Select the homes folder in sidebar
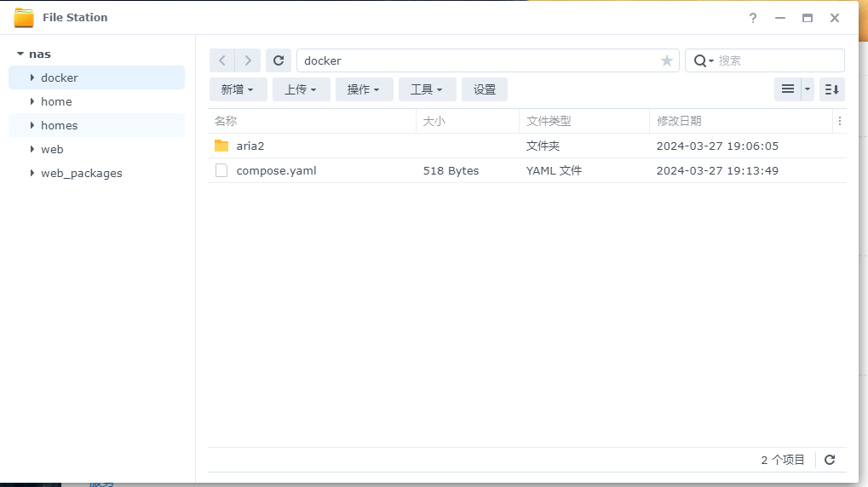The height and width of the screenshot is (487, 868). (x=60, y=125)
